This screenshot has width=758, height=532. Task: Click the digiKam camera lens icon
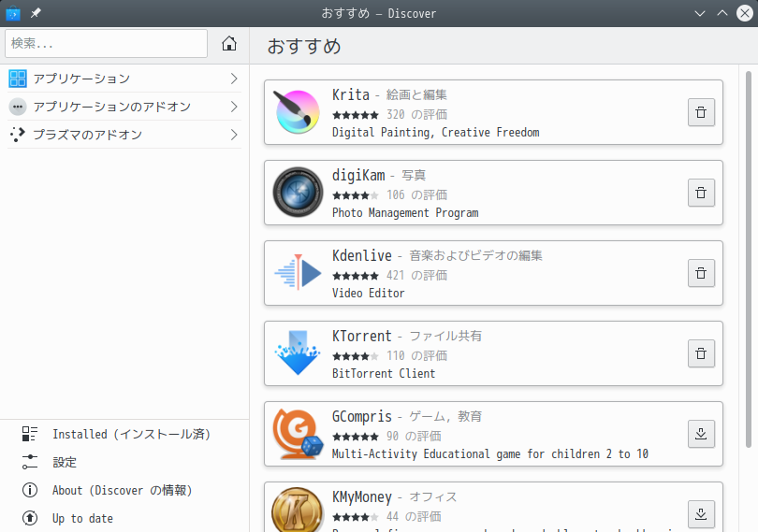click(x=298, y=193)
